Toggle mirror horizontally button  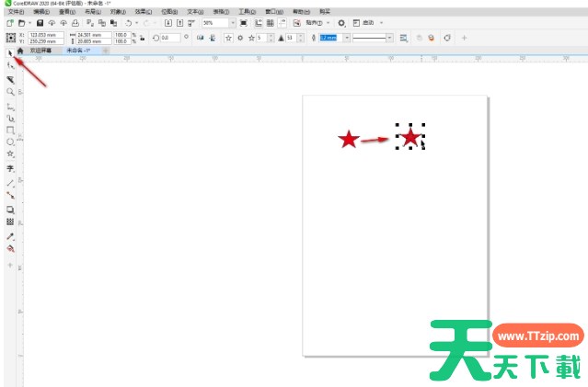(x=201, y=38)
